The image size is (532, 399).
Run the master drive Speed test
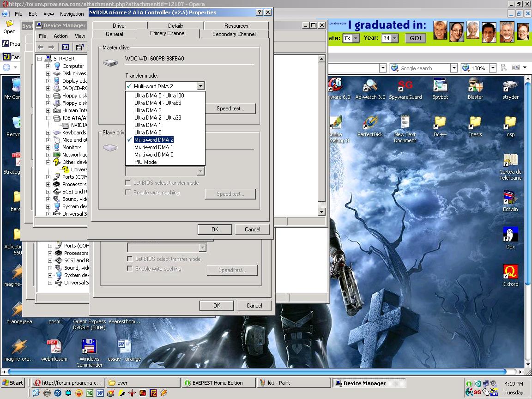pyautogui.click(x=230, y=109)
